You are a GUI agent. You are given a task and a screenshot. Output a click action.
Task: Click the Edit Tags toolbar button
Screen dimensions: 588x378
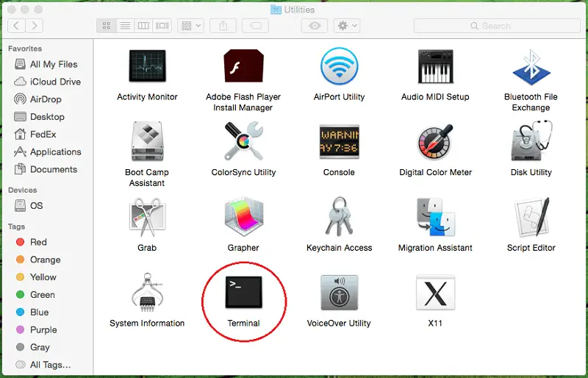pyautogui.click(x=255, y=26)
